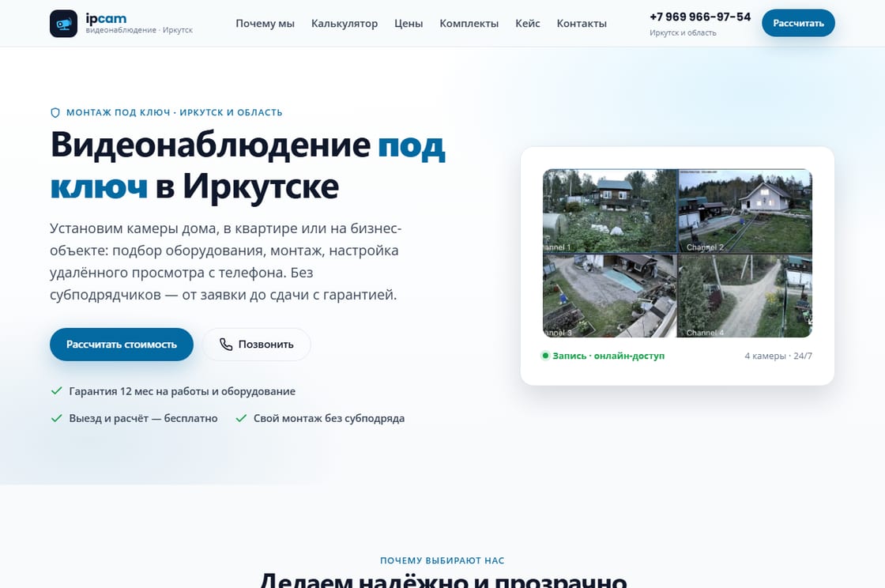This screenshot has height=588, width=885.
Task: Click the text 4 камеры · 24/7
Action: 778,356
